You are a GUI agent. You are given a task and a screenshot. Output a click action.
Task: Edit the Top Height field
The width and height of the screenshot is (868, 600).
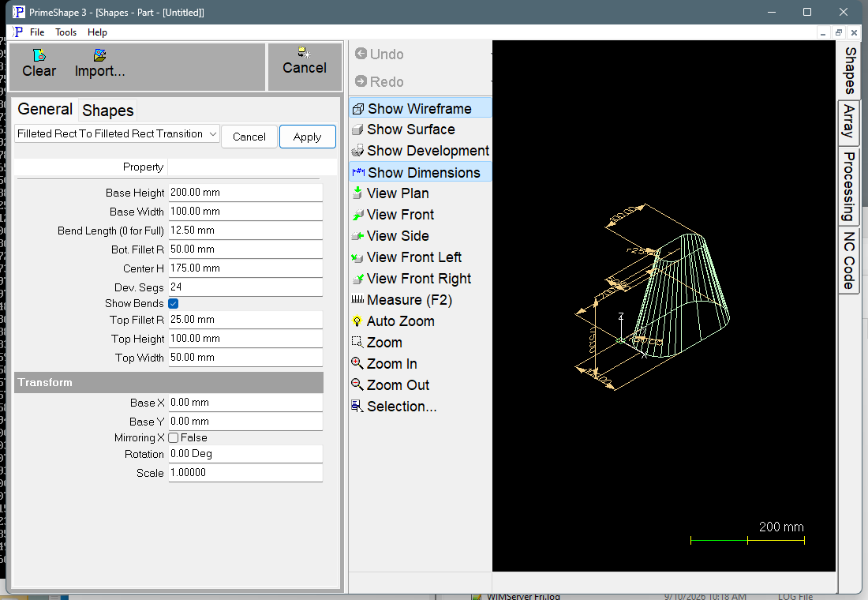(x=245, y=339)
